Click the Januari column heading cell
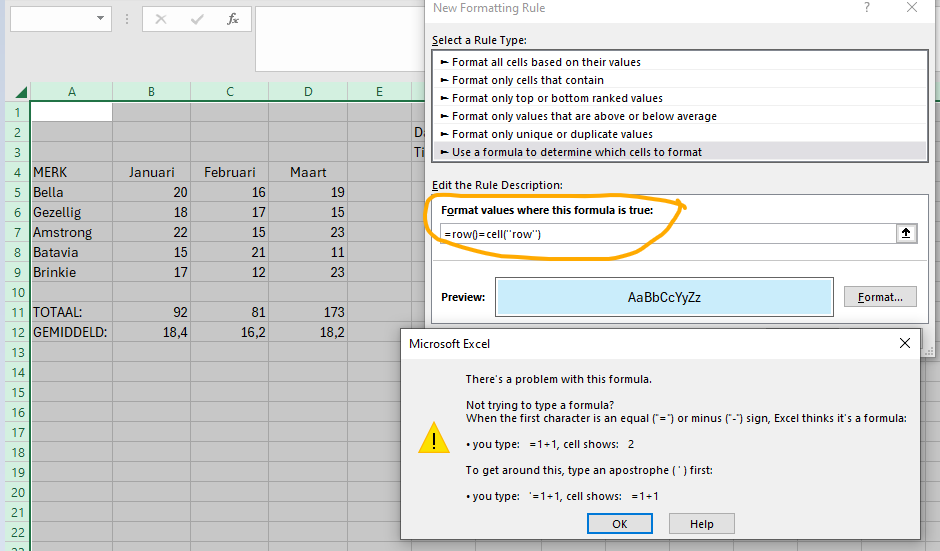 click(x=151, y=172)
